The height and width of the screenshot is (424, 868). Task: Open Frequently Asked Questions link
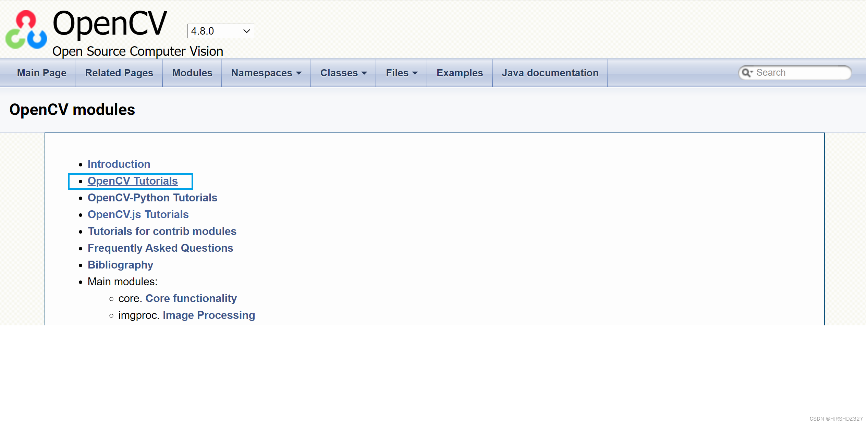pyautogui.click(x=160, y=248)
